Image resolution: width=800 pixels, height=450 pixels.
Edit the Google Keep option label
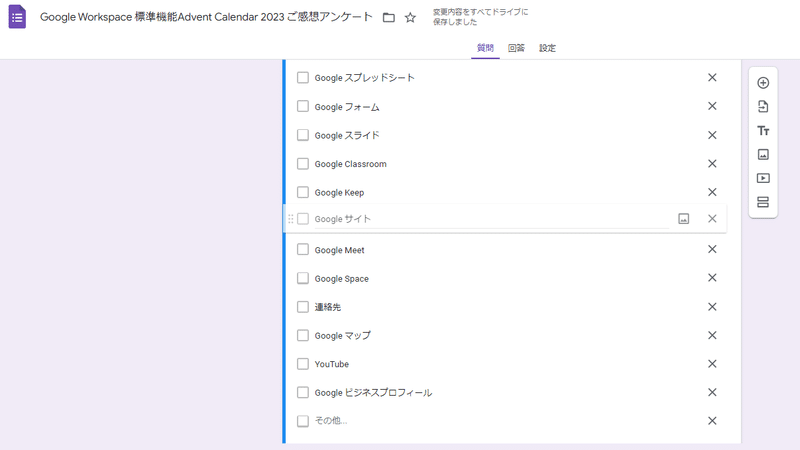tap(339, 193)
